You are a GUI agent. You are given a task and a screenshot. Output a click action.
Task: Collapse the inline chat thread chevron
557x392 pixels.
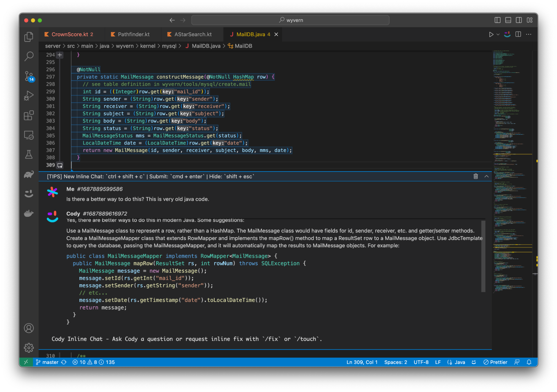click(487, 176)
